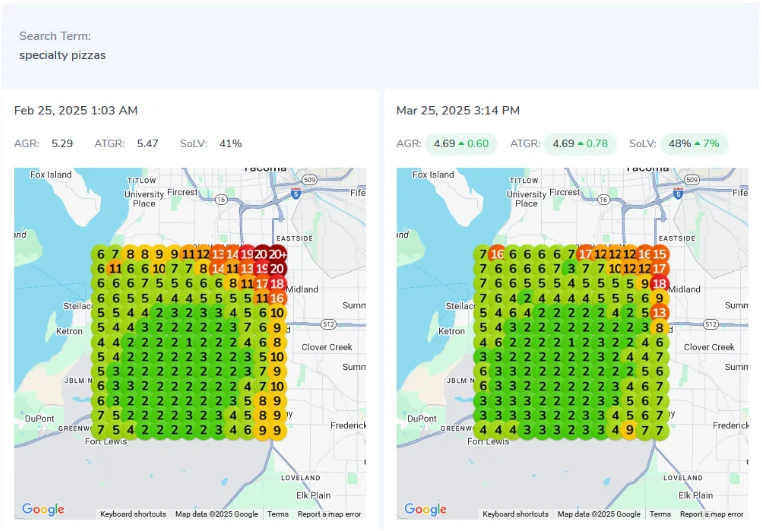Click the orange 13 marker on right map

click(x=659, y=313)
